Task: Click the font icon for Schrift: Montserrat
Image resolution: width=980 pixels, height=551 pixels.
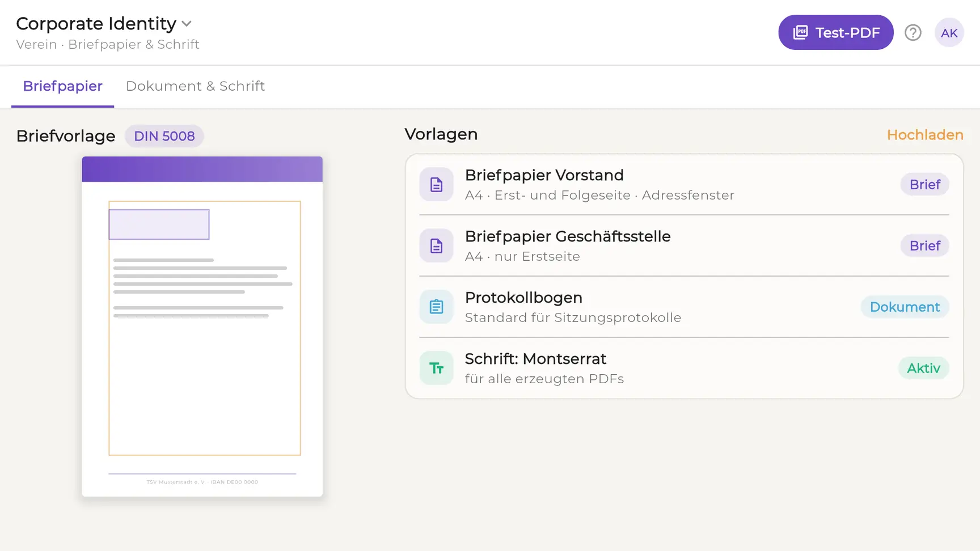Action: pyautogui.click(x=436, y=368)
